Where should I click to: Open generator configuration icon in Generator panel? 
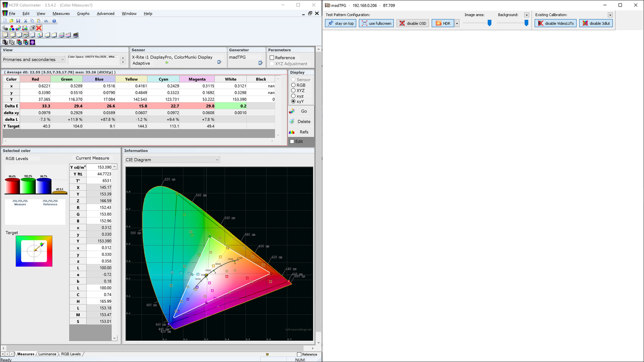(261, 62)
